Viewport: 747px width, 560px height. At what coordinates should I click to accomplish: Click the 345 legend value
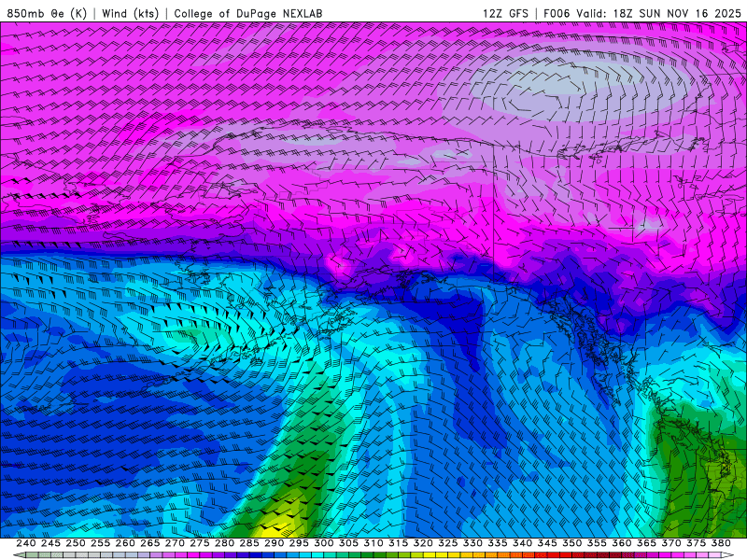[x=547, y=543]
